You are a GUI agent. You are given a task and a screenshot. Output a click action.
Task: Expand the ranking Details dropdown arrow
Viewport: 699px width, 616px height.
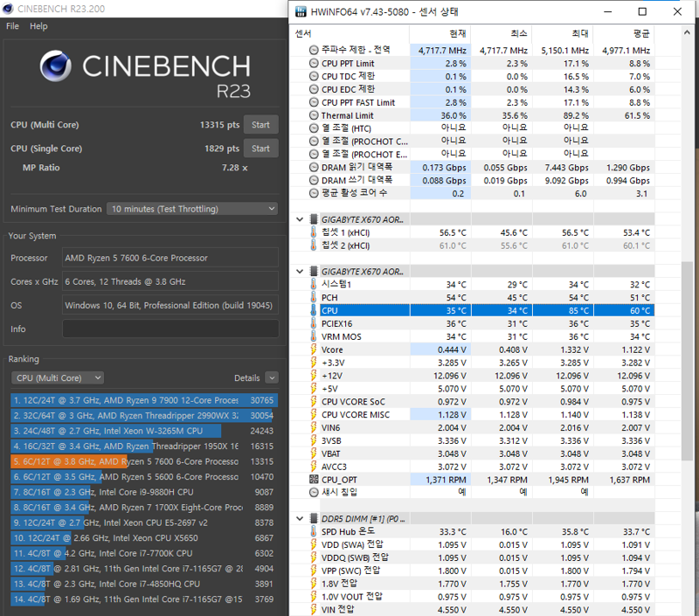pyautogui.click(x=272, y=378)
